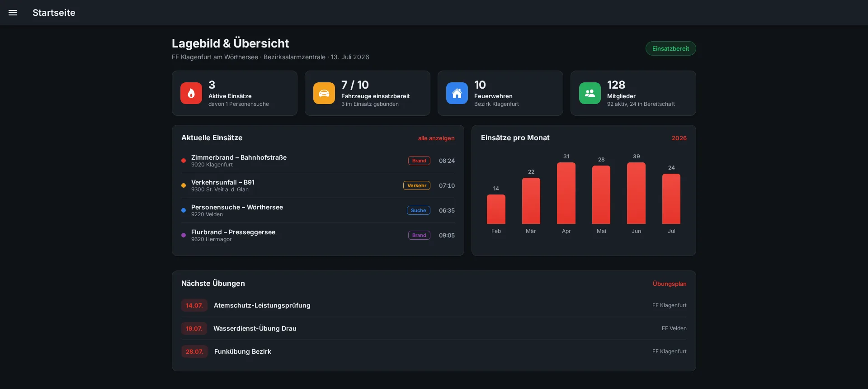The height and width of the screenshot is (389, 868).
Task: Click the 128 Mitglieder count
Action: coord(616,85)
